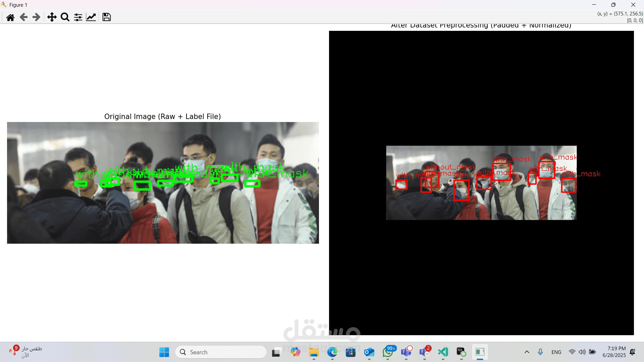Image resolution: width=644 pixels, height=362 pixels.
Task: Toggle the Pan axes tool
Action: pyautogui.click(x=52, y=17)
